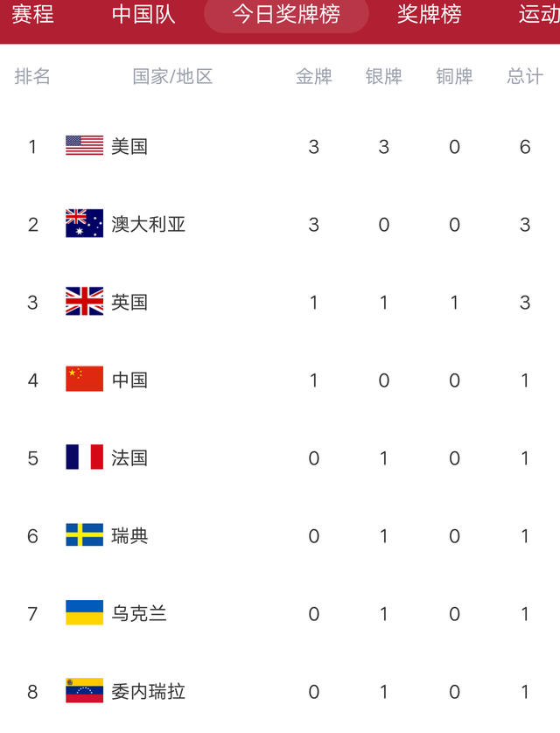Screen dimensions: 560x733
Task: Click the United Kingdom flag icon
Action: pyautogui.click(x=84, y=301)
